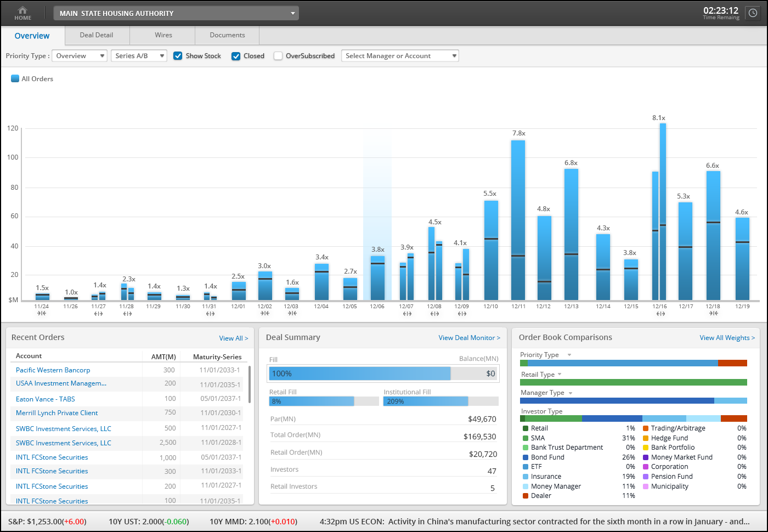The image size is (768, 532).
Task: Open the Main State Housing Authority dropdown
Action: 176,13
